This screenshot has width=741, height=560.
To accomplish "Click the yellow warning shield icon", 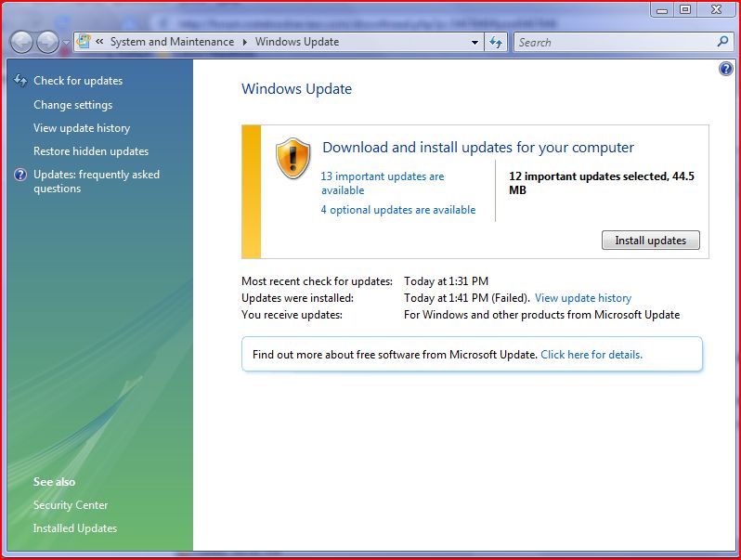I will pos(293,159).
